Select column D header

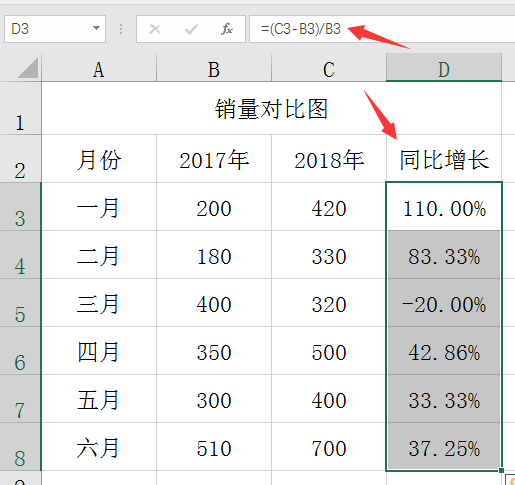(444, 68)
